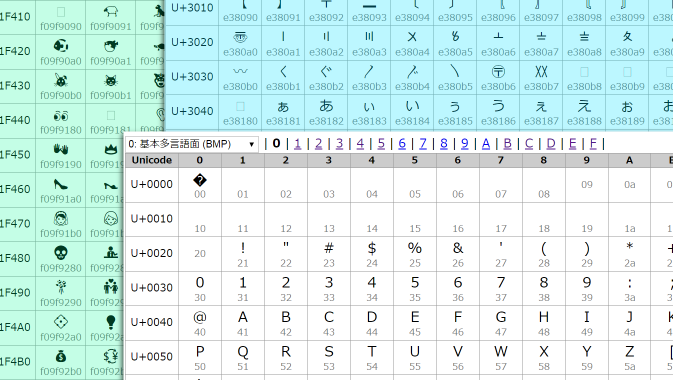Screen dimensions: 673x380
Task: Click the letter G cell 47
Action: (x=501, y=323)
